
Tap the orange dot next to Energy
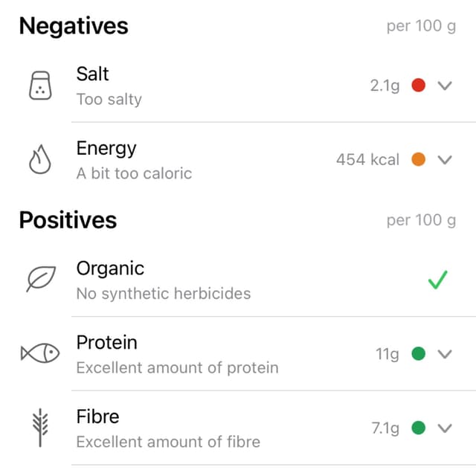(x=418, y=159)
